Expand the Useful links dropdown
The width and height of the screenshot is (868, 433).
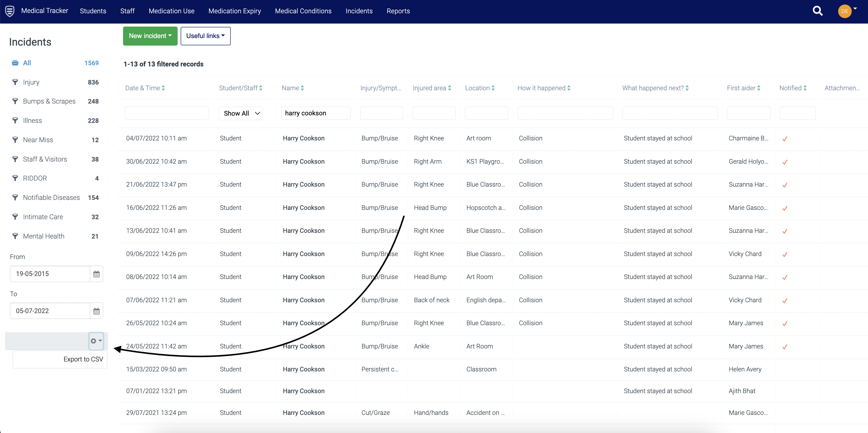(205, 36)
